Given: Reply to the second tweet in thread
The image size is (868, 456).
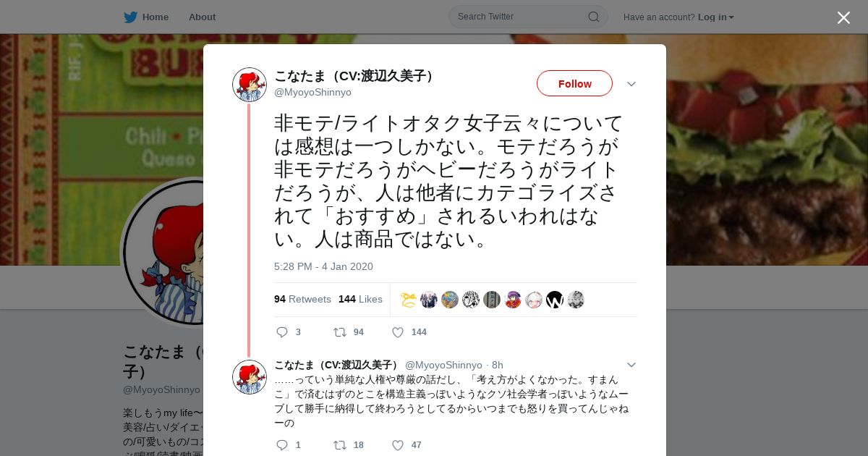Looking at the screenshot, I should click(282, 445).
